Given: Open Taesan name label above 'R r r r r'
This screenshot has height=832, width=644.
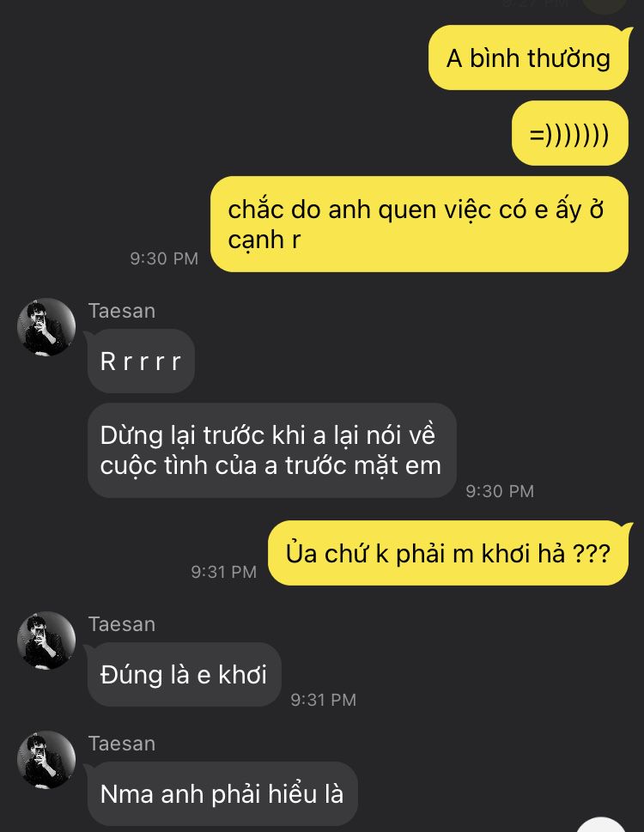Looking at the screenshot, I should (122, 311).
